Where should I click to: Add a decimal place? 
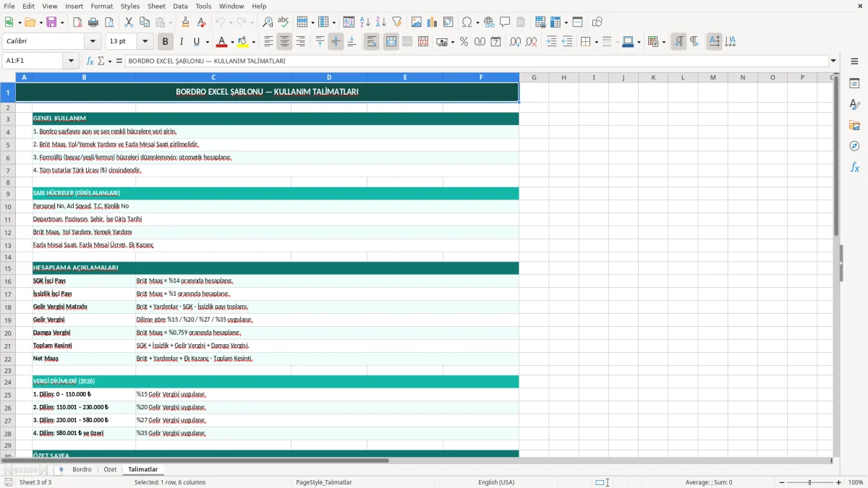(x=515, y=42)
